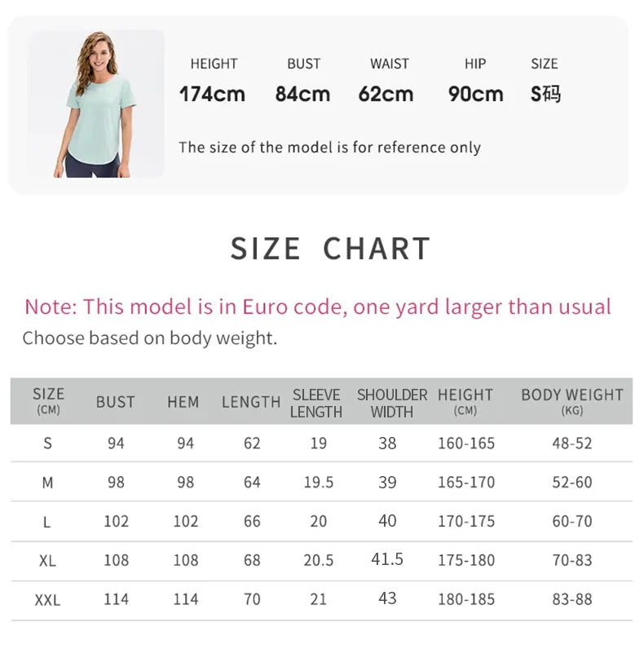
Task: Click the HEM column header
Action: click(x=183, y=401)
